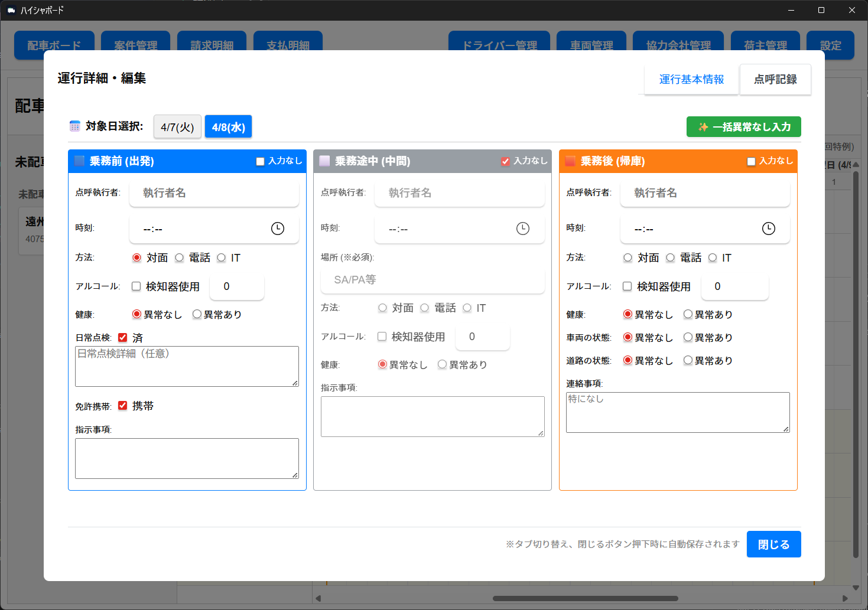Select IT method in 乗務途中 panel

pyautogui.click(x=467, y=308)
